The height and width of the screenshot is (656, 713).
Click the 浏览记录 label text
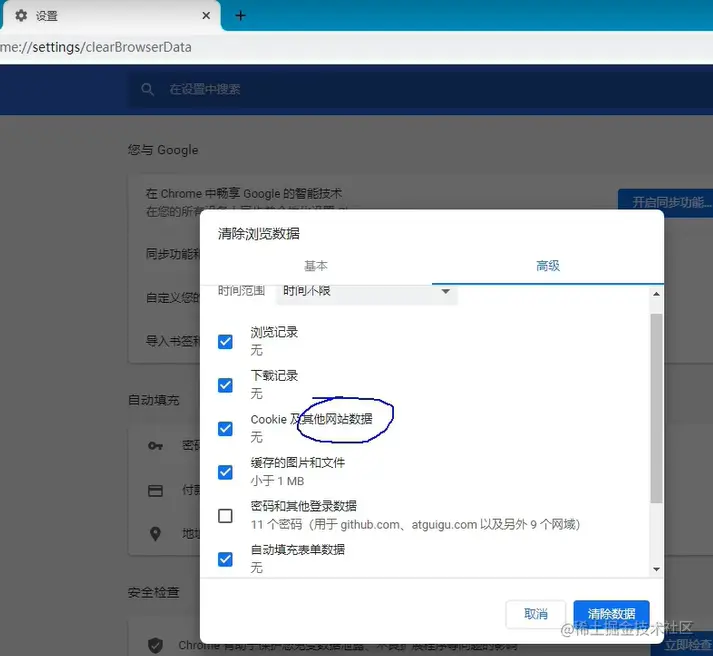[x=274, y=332]
